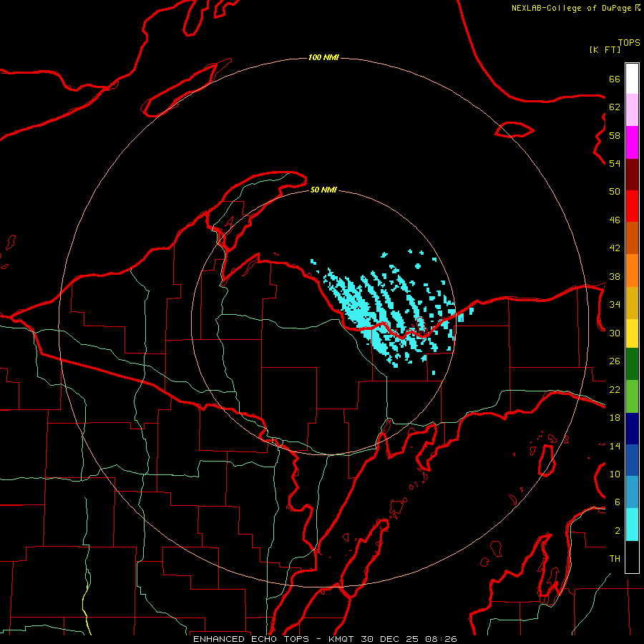Image resolution: width=644 pixels, height=644 pixels.
Task: Choose the yellow legend swatch
Action: point(632,333)
